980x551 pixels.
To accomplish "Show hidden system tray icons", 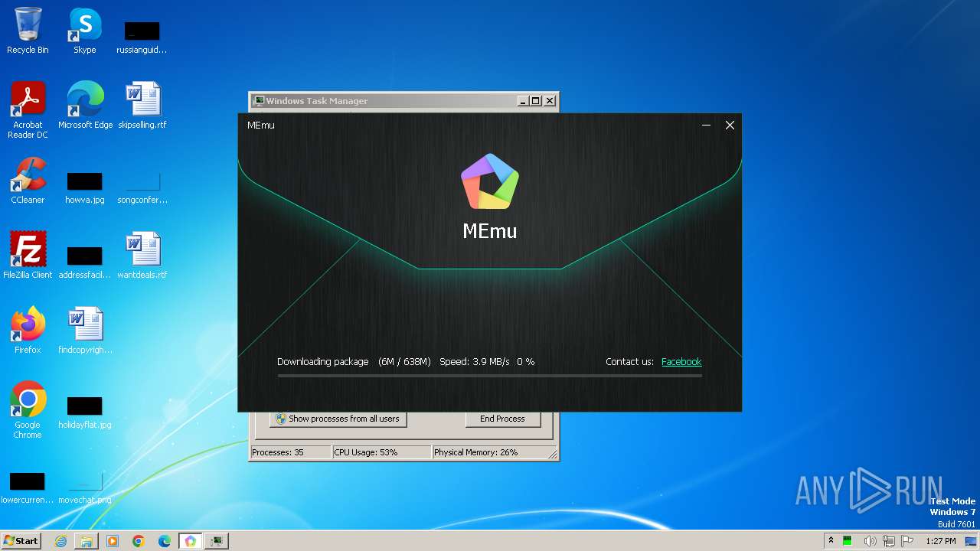I will (831, 540).
